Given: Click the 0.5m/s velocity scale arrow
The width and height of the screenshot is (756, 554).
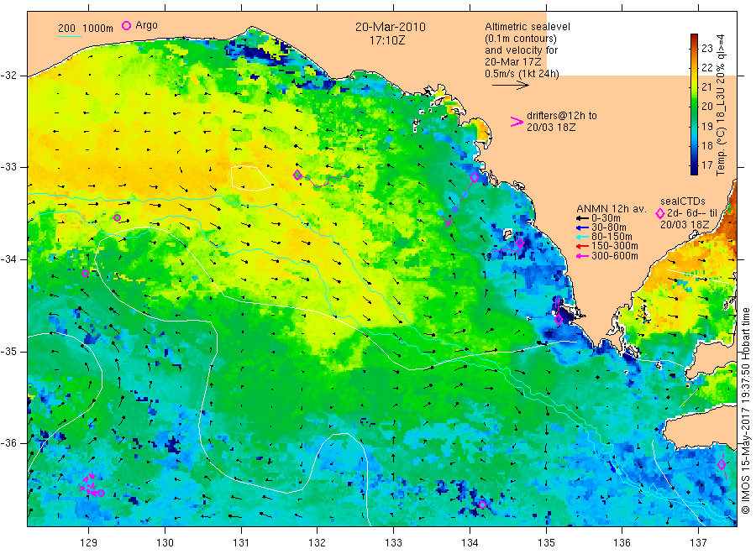Looking at the screenshot, I should pos(511,86).
